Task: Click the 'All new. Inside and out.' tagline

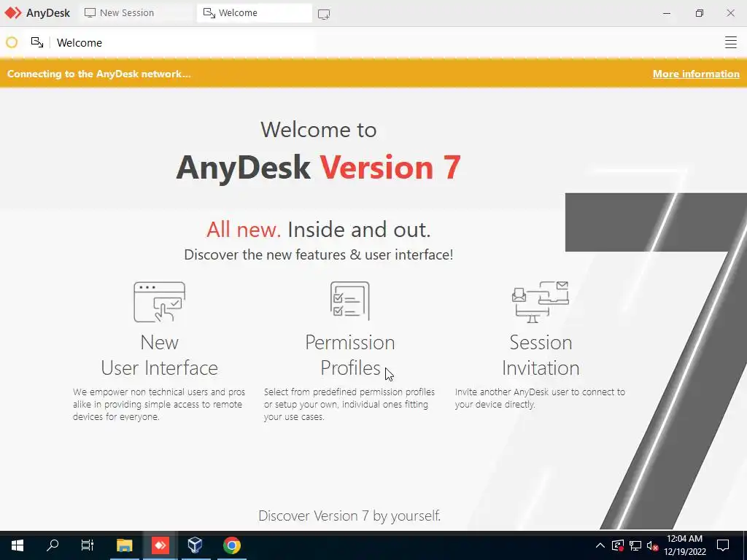Action: (x=318, y=230)
